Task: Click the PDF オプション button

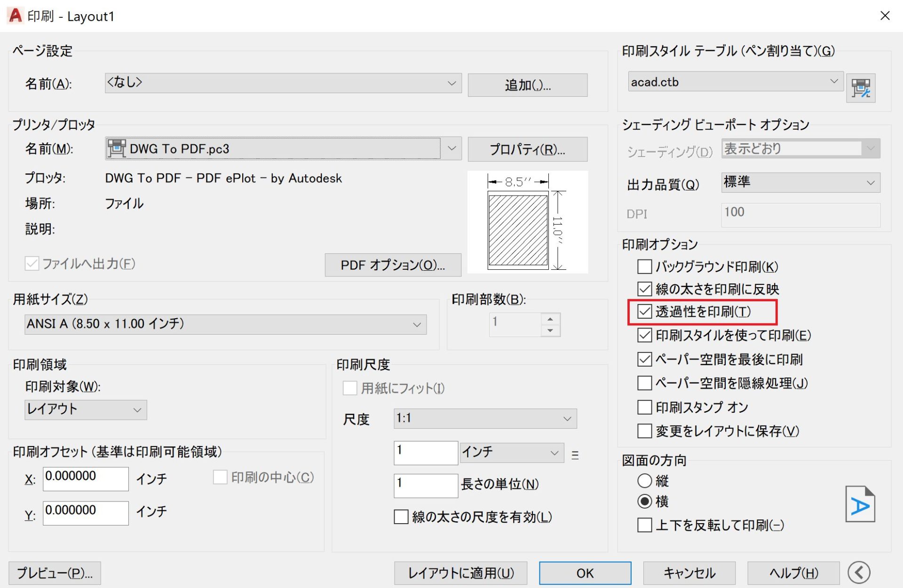Action: 393,265
